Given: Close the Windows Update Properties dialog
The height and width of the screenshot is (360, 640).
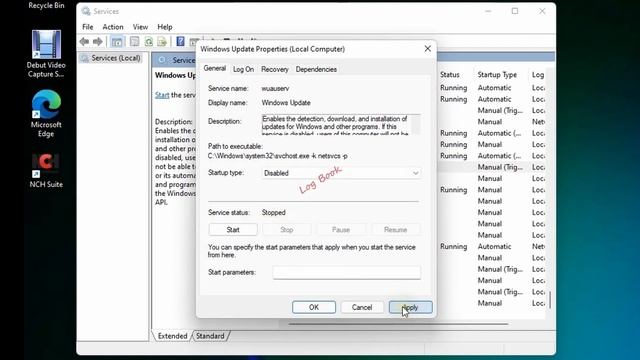Looking at the screenshot, I should coord(427,49).
